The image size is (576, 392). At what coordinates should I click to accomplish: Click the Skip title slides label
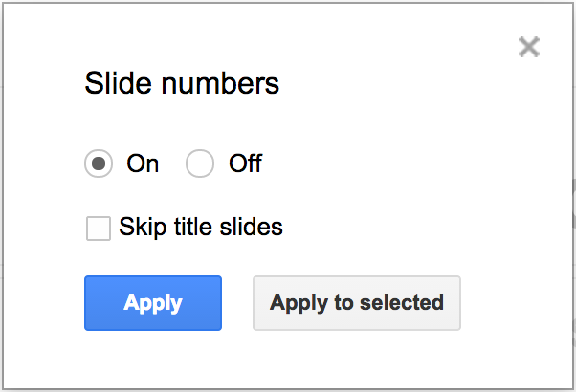[x=201, y=228]
